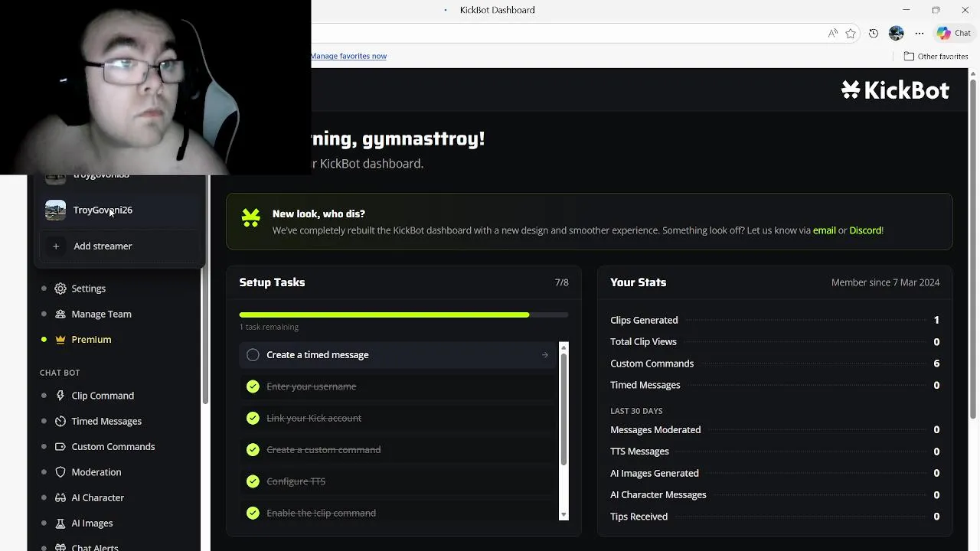
Task: Click the plus icon beside Add streamer
Action: pyautogui.click(x=56, y=246)
